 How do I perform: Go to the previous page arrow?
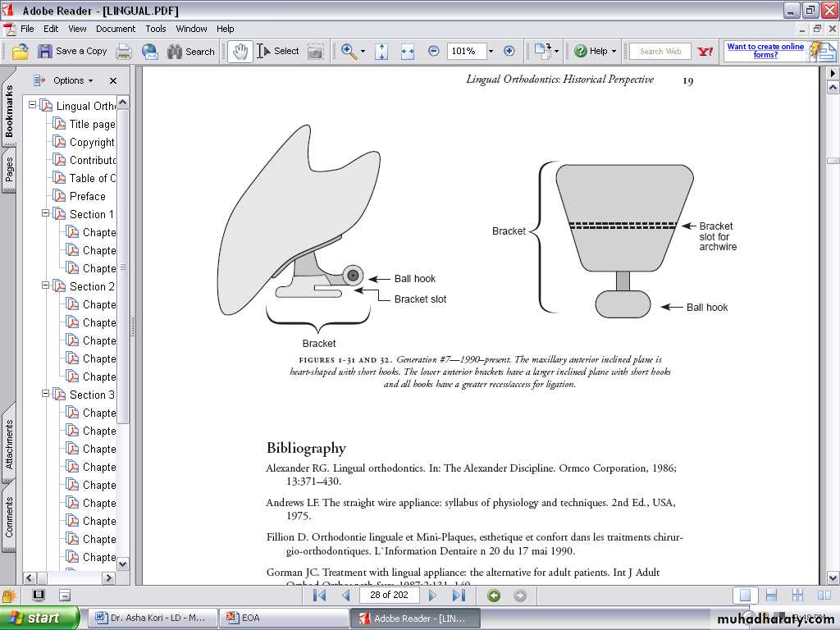346,596
